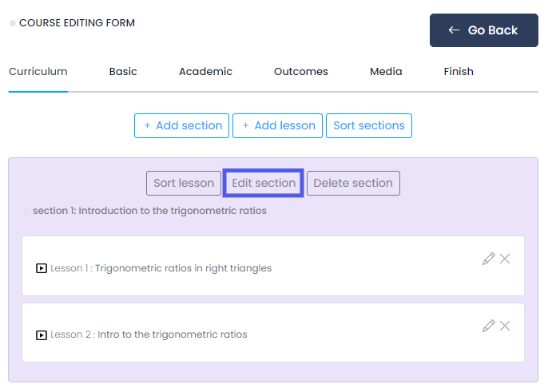Click the Add lesson button

pos(279,125)
